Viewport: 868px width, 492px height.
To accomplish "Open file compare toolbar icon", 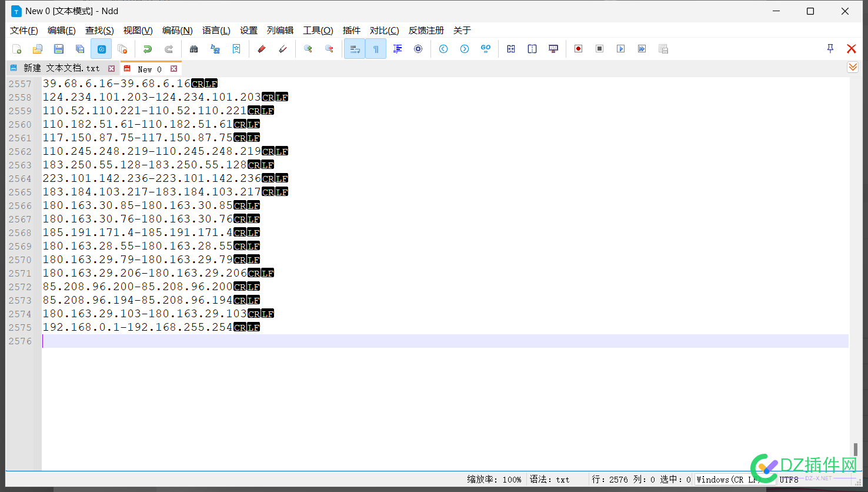I will coord(511,49).
